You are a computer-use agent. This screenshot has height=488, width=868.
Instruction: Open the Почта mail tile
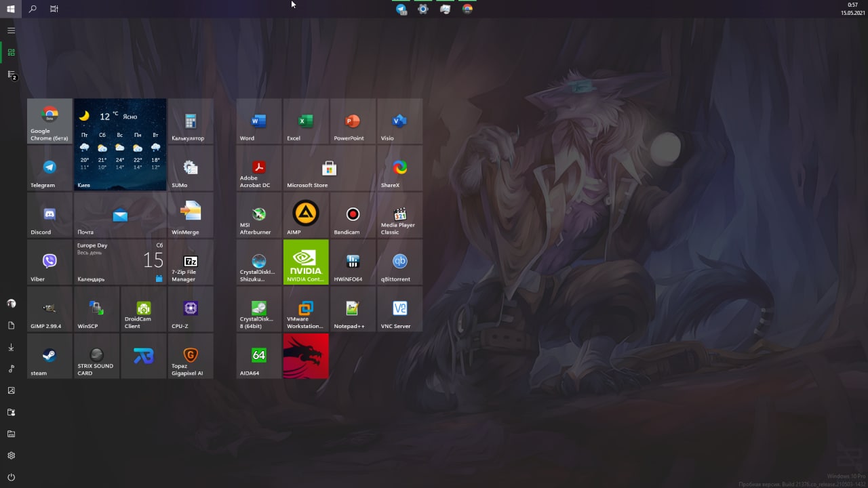(120, 215)
